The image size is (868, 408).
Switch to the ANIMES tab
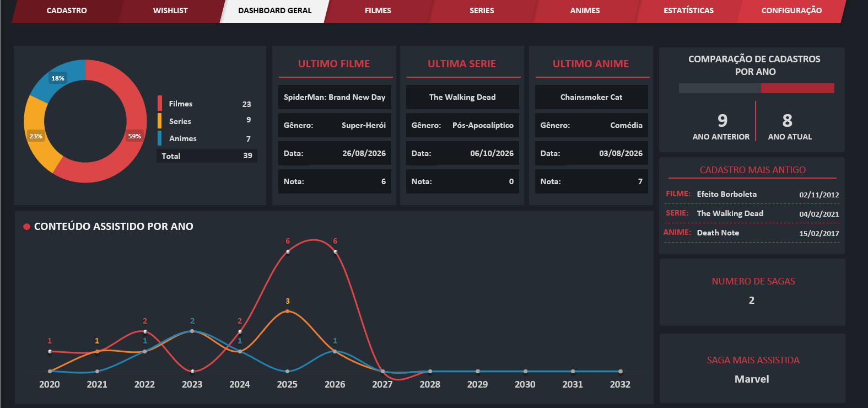(585, 10)
